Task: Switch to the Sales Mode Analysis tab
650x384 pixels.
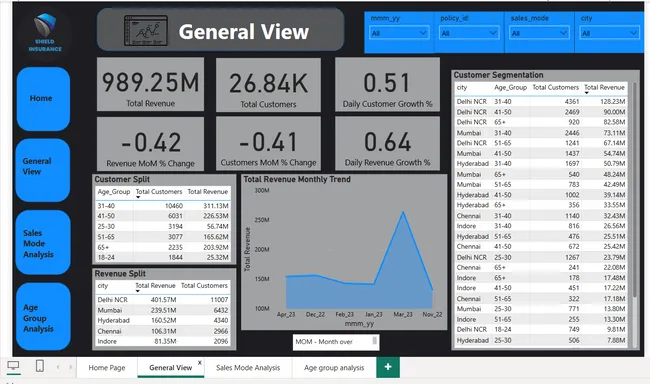Action: tap(248, 367)
